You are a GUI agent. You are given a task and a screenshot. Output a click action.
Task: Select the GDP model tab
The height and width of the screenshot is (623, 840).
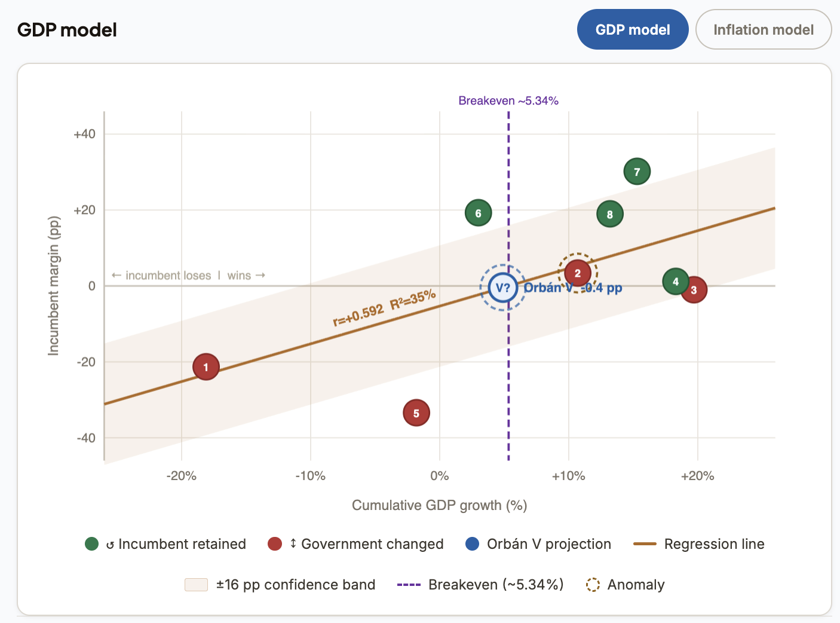coord(633,29)
